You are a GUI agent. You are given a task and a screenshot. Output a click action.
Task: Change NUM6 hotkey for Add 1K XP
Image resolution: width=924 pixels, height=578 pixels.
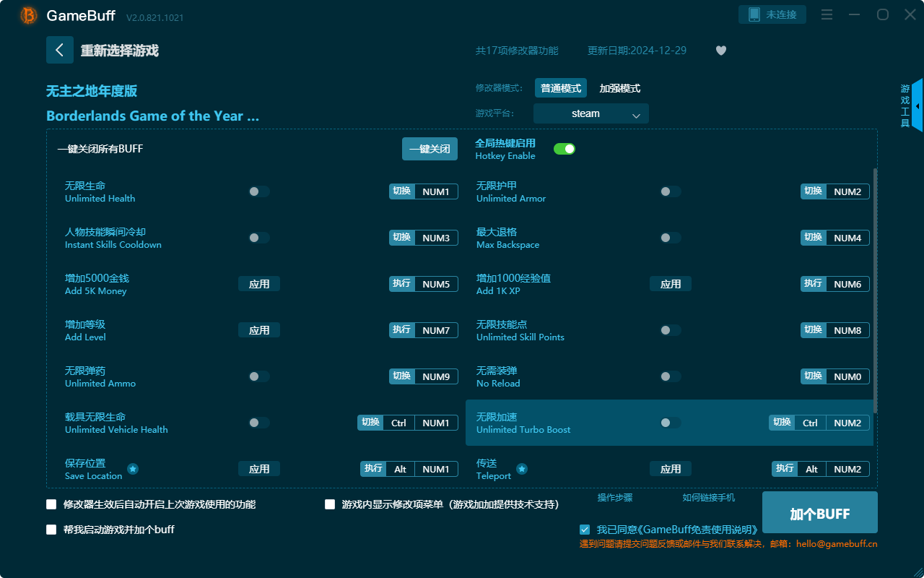pyautogui.click(x=847, y=284)
